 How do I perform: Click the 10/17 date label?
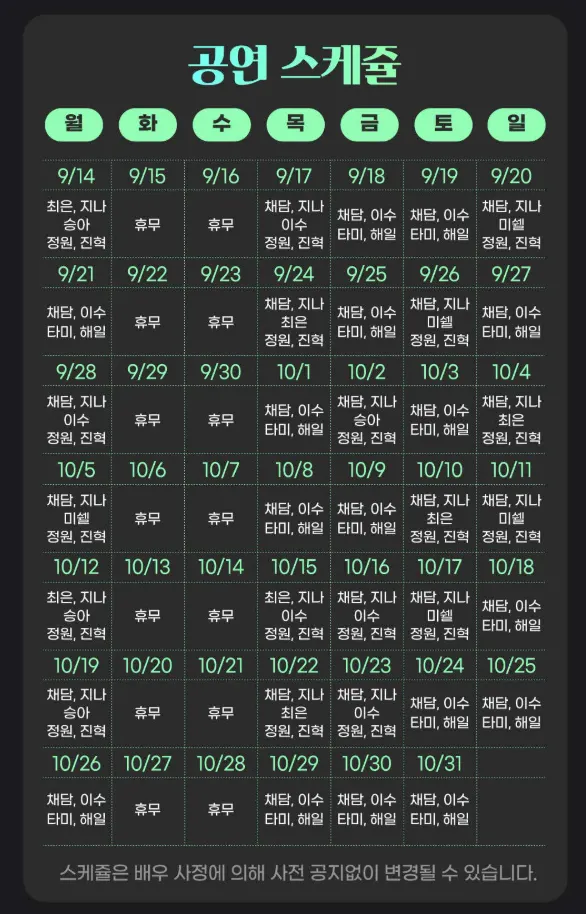pyautogui.click(x=440, y=567)
